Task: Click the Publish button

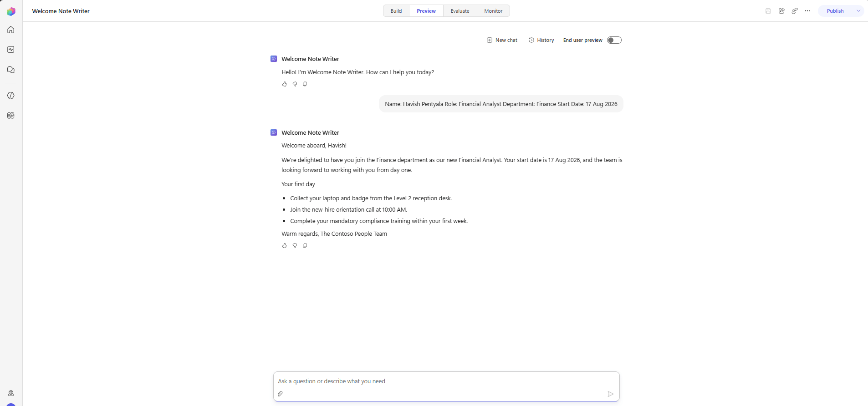Action: pos(835,11)
